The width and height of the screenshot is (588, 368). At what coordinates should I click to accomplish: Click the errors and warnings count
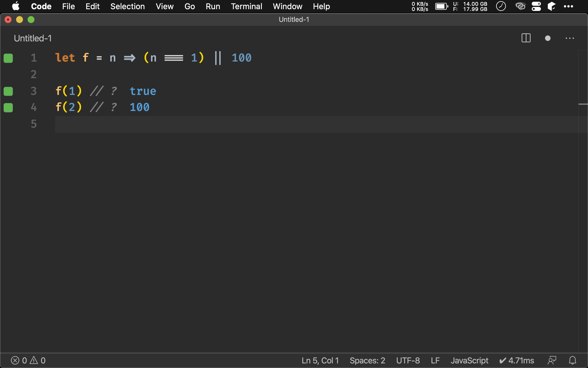coord(28,361)
